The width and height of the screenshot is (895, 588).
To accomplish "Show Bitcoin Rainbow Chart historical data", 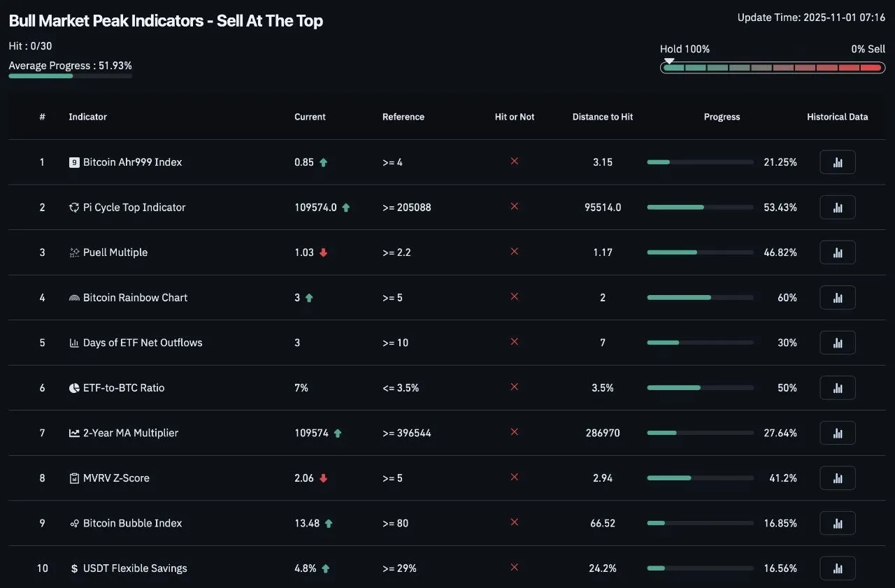I will coord(837,298).
